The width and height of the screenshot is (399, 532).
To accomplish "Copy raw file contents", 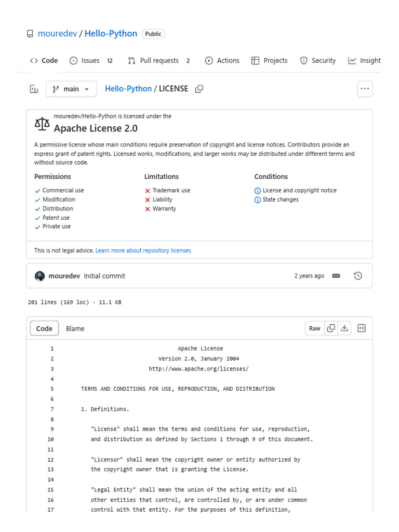I will [x=331, y=328].
